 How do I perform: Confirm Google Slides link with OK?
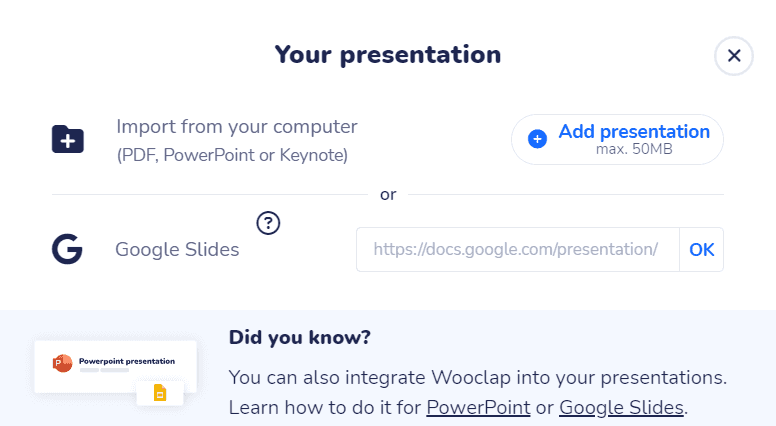coord(701,249)
